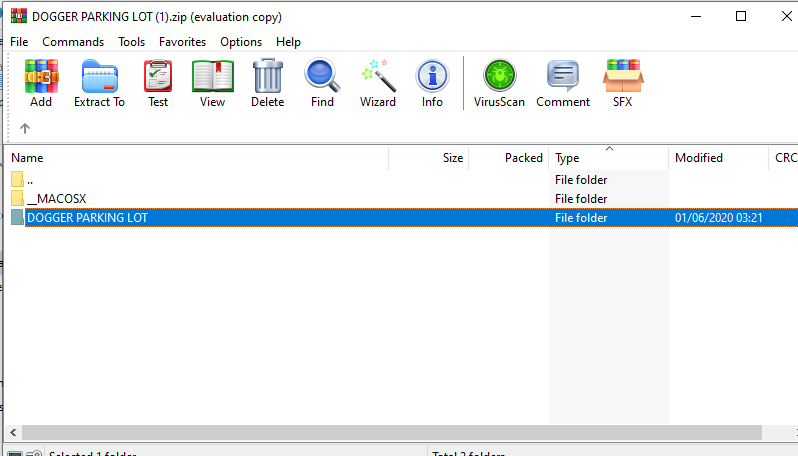Sort by the Packed column header
This screenshot has height=456, width=798.
(x=508, y=158)
